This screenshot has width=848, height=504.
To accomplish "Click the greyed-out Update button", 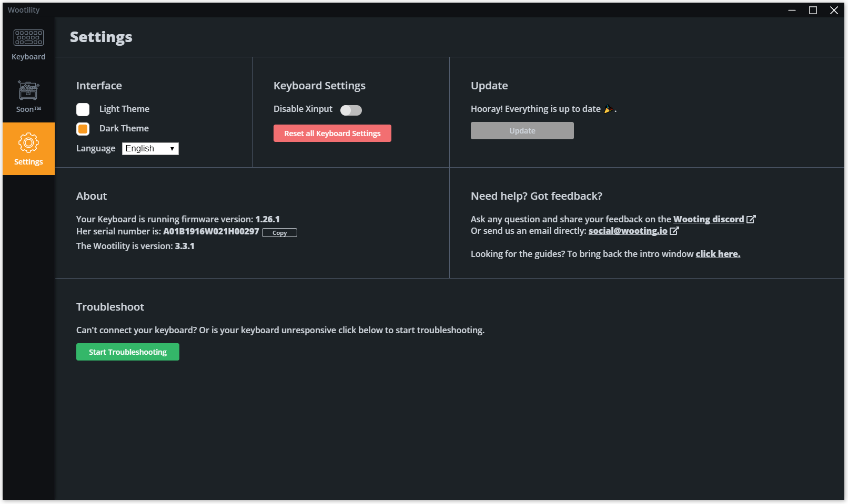I will (x=522, y=131).
